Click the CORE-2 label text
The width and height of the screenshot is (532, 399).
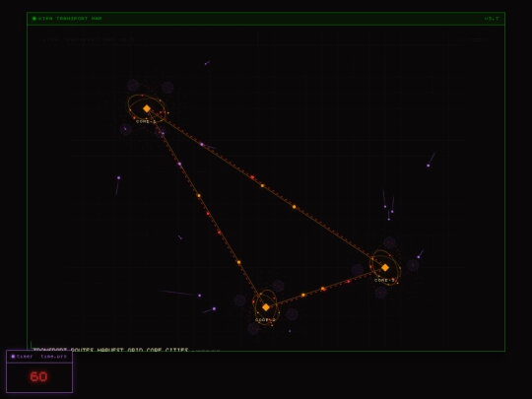(x=265, y=320)
